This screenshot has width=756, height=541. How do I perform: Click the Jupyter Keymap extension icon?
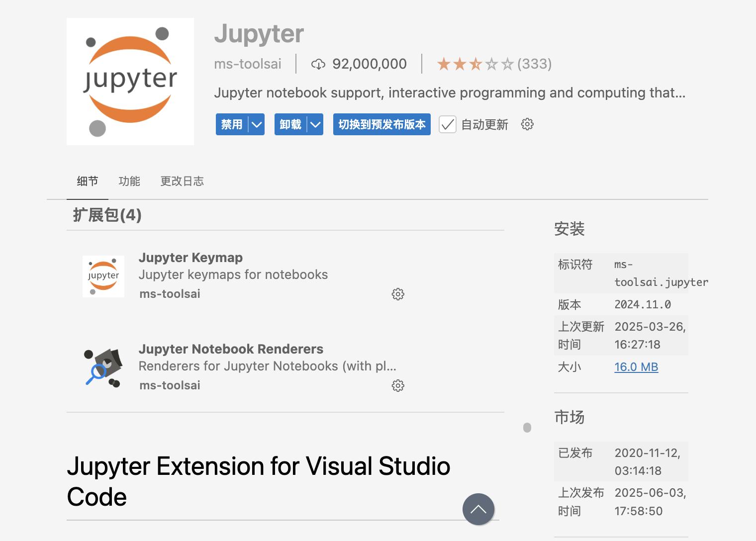[x=103, y=276]
